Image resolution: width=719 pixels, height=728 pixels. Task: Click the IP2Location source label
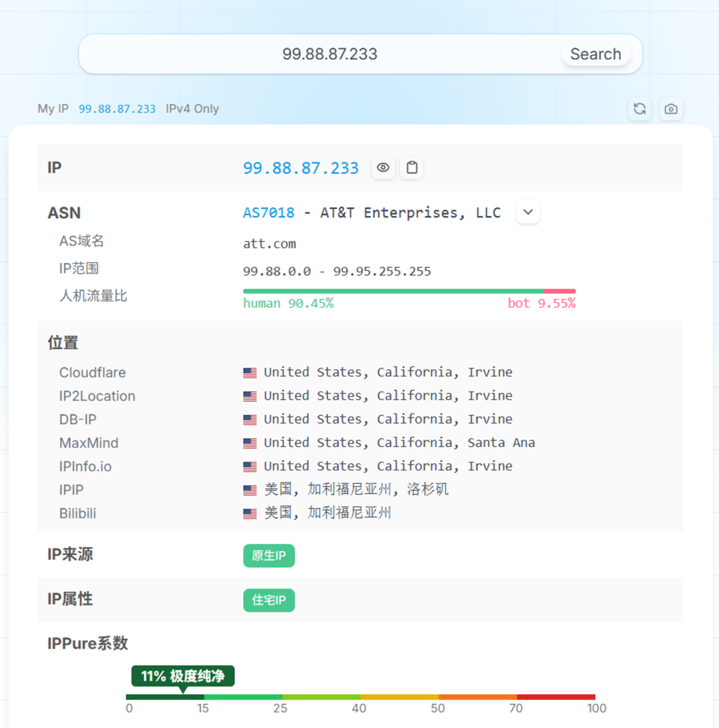pyautogui.click(x=97, y=396)
